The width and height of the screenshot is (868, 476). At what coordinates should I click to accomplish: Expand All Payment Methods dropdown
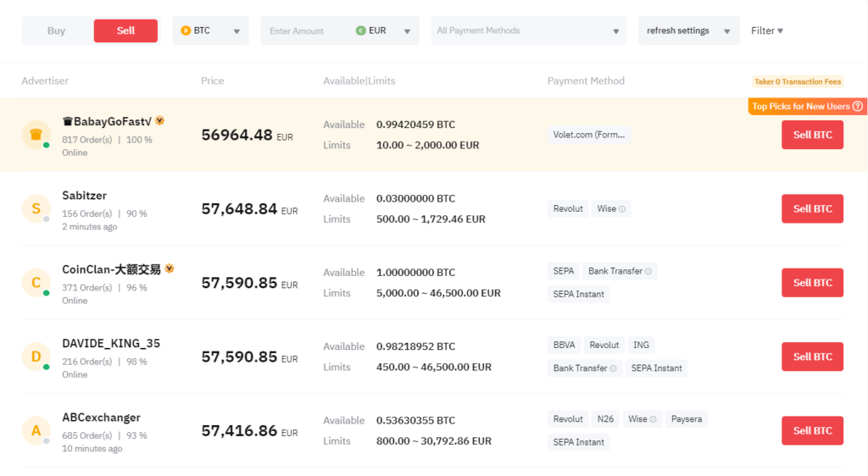(x=529, y=31)
